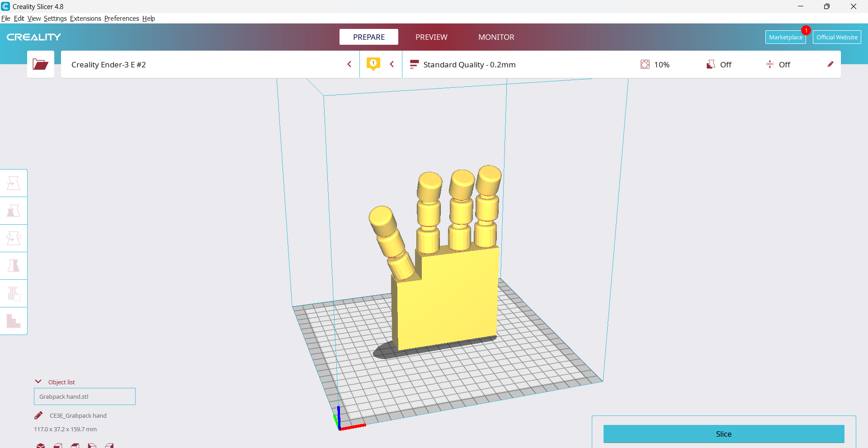The height and width of the screenshot is (448, 868).
Task: Open the Extensions menu
Action: (x=85, y=19)
